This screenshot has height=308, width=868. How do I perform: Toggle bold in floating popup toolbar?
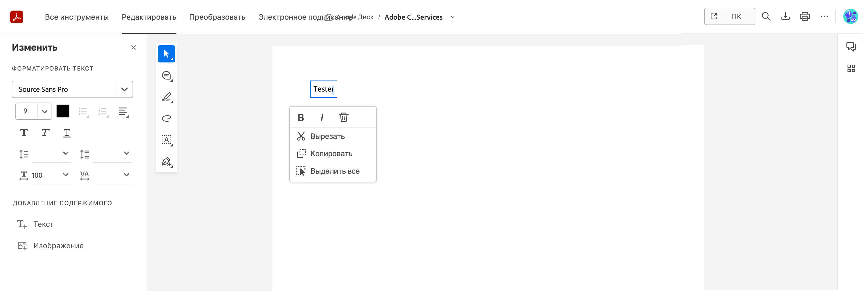tap(301, 117)
